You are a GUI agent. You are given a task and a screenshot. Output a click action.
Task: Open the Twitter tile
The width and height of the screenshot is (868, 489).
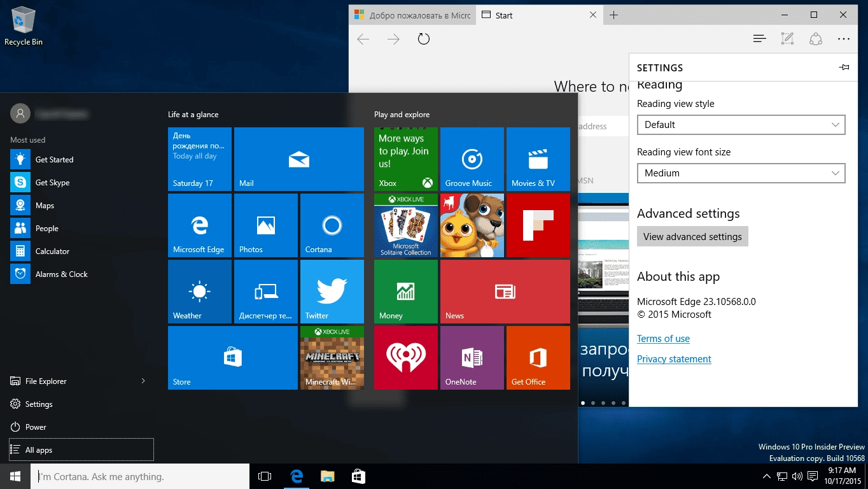332,292
